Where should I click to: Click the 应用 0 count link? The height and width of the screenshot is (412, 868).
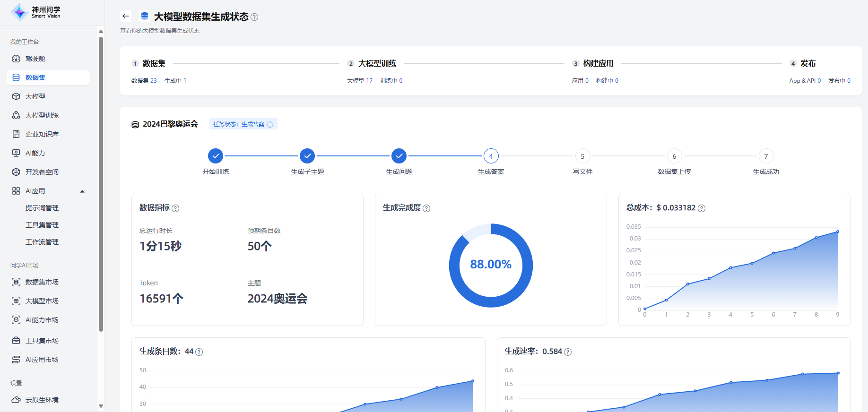(x=580, y=81)
